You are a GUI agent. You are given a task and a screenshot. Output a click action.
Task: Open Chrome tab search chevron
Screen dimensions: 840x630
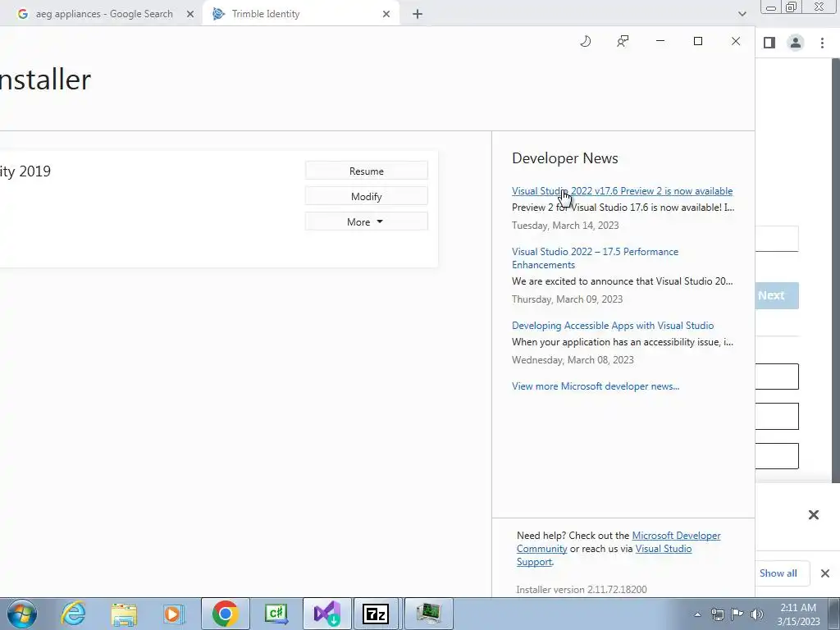coord(742,14)
